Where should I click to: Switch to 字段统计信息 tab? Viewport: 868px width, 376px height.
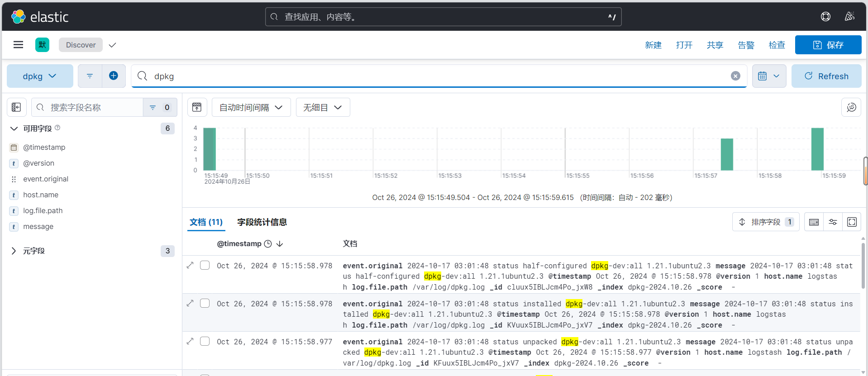pos(262,222)
